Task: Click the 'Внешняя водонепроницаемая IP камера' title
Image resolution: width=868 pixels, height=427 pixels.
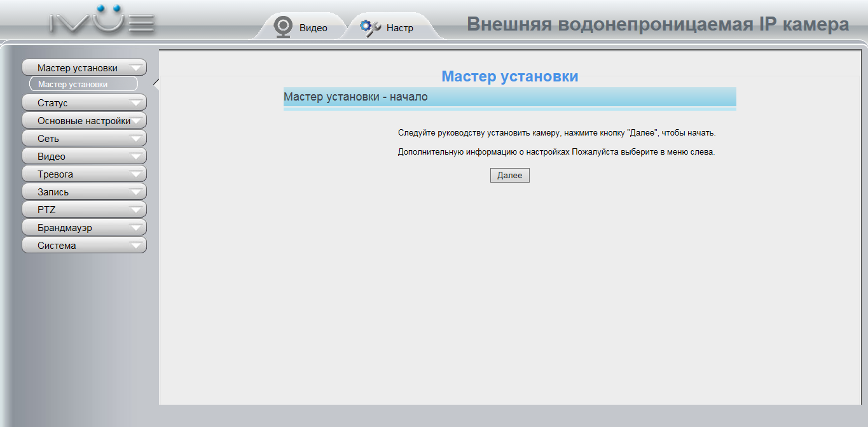Action: pos(658,24)
